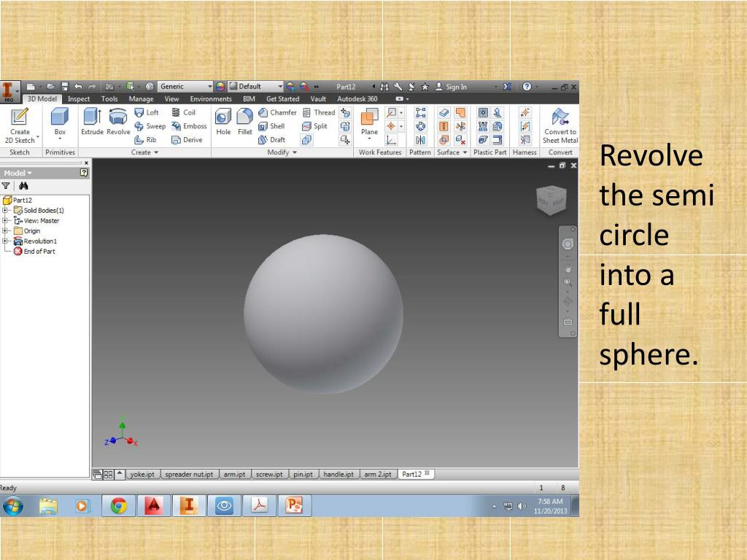
Task: Use the Thread tool
Action: click(319, 112)
